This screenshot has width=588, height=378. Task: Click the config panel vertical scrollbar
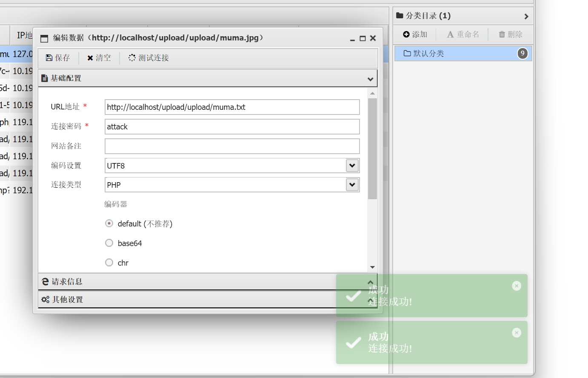point(372,149)
